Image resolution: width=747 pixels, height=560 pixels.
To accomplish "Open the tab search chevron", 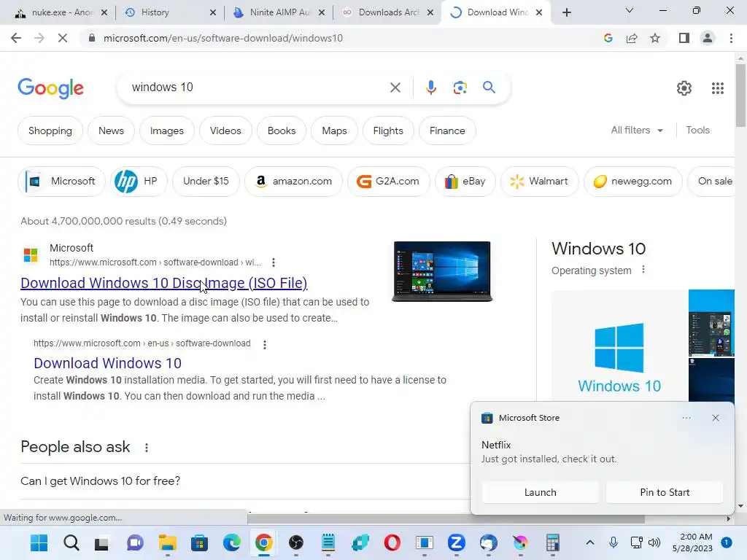I will tap(630, 11).
